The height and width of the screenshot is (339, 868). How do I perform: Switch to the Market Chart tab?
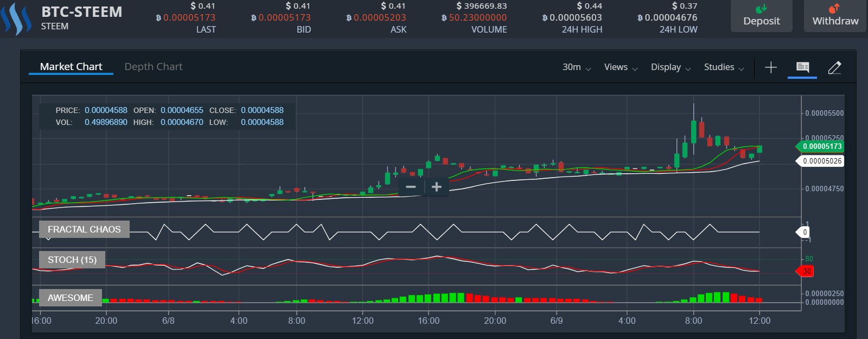[x=71, y=67]
